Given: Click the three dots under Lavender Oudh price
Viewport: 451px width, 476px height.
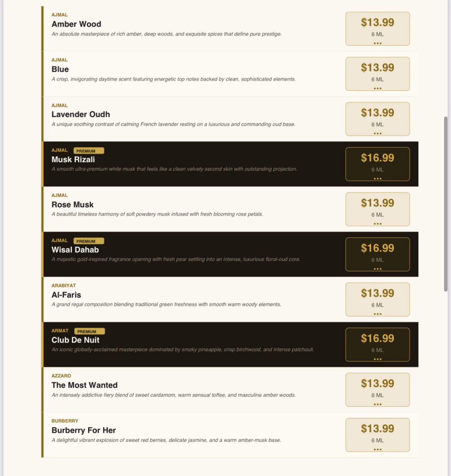Looking at the screenshot, I should (x=377, y=133).
